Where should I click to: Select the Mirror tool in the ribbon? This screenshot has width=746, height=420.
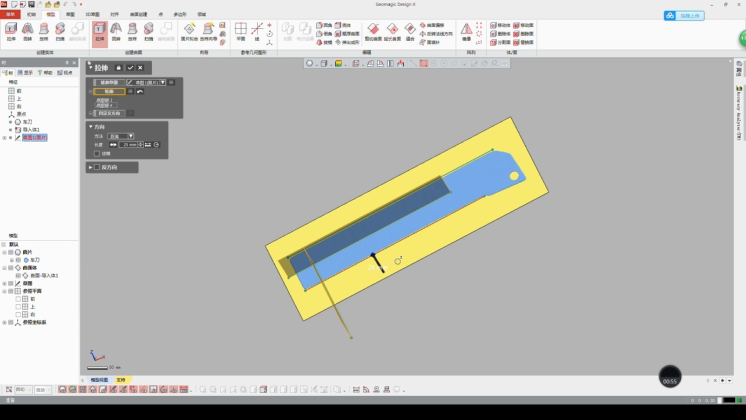(466, 31)
